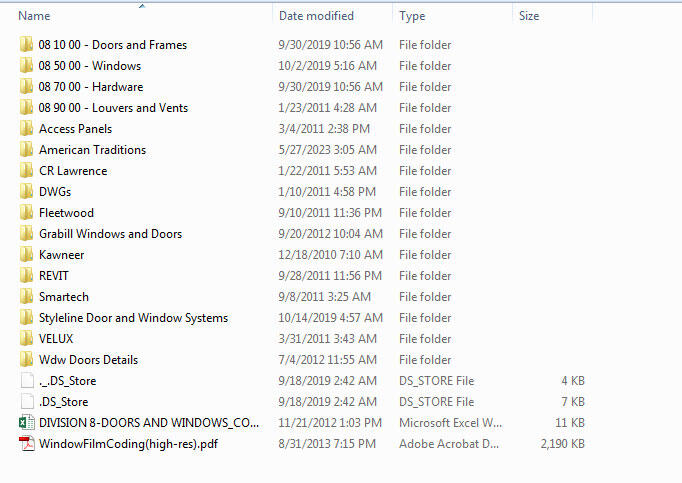682x483 pixels.
Task: Select the Access Panels folder icon
Action: point(27,128)
